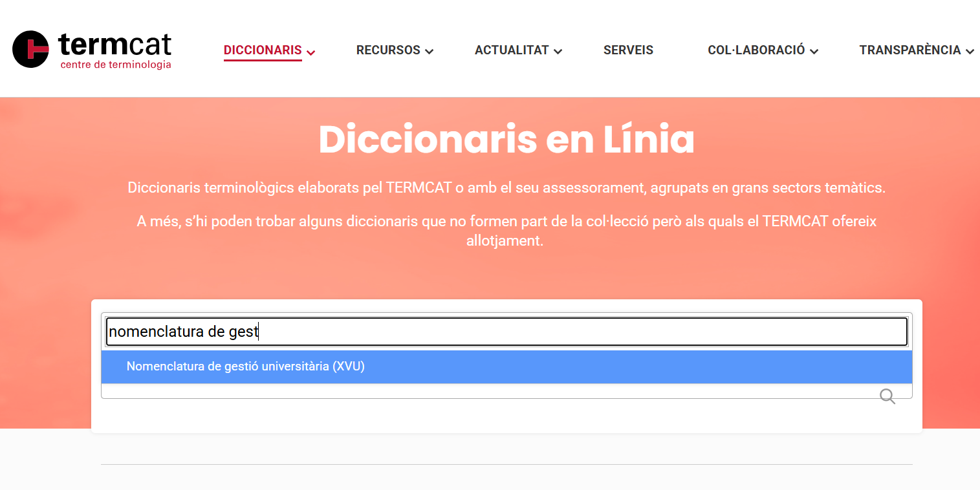This screenshot has height=490, width=980.
Task: Open the Transparència menu
Action: pos(909,50)
